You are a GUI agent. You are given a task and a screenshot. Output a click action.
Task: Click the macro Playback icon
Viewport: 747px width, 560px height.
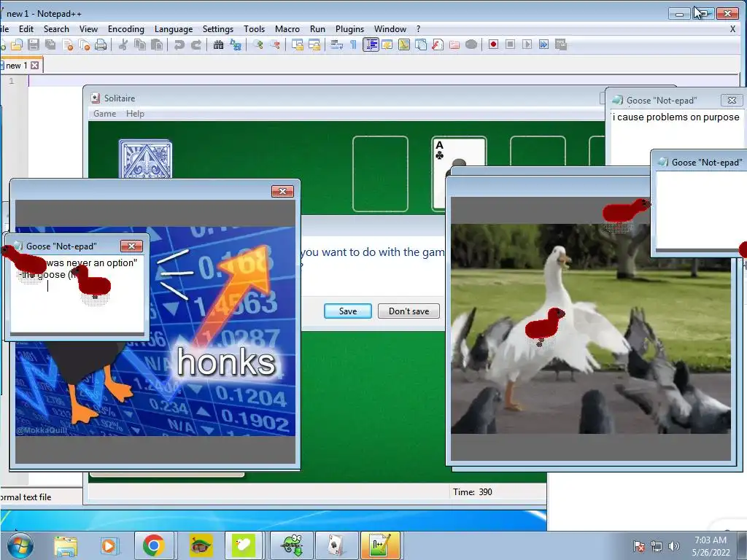527,44
